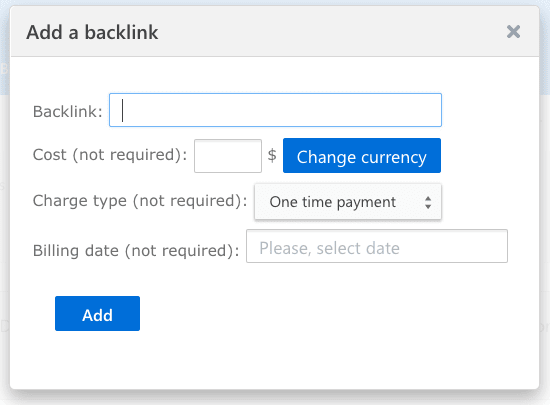Click the "Cost (not required):" label
Viewport: 550px width, 405px height.
pos(110,155)
